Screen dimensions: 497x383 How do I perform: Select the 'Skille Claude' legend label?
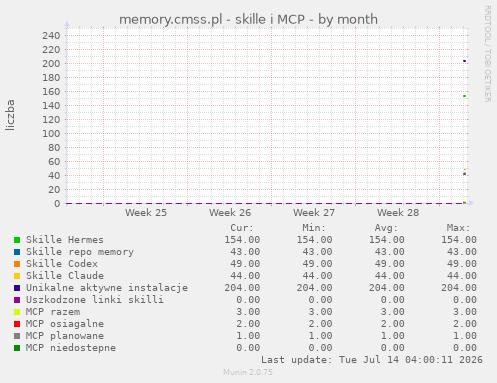(x=65, y=276)
